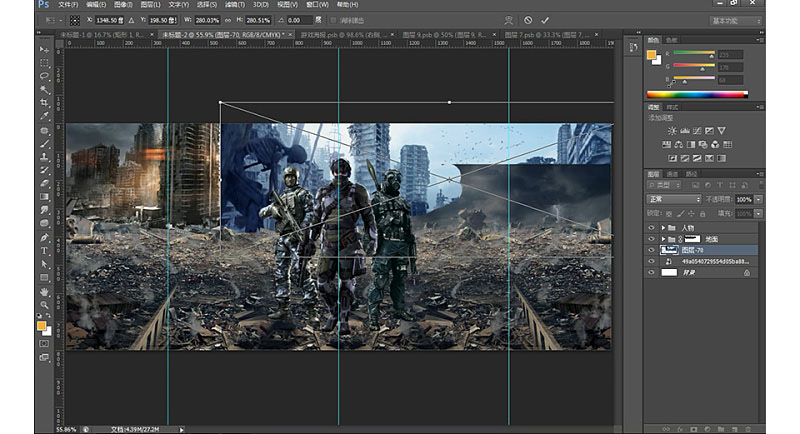Viewport: 800px width, 434px height.
Task: Open the 3D(D) menu
Action: [x=261, y=5]
